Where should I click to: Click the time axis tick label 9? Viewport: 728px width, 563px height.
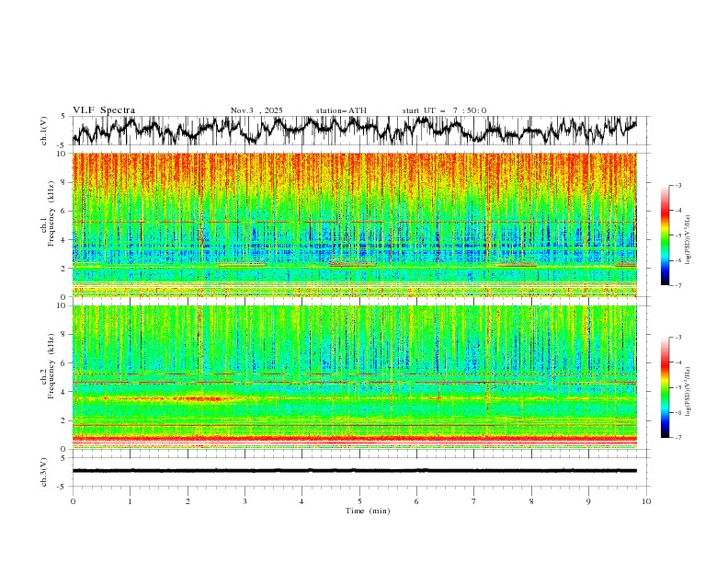588,501
